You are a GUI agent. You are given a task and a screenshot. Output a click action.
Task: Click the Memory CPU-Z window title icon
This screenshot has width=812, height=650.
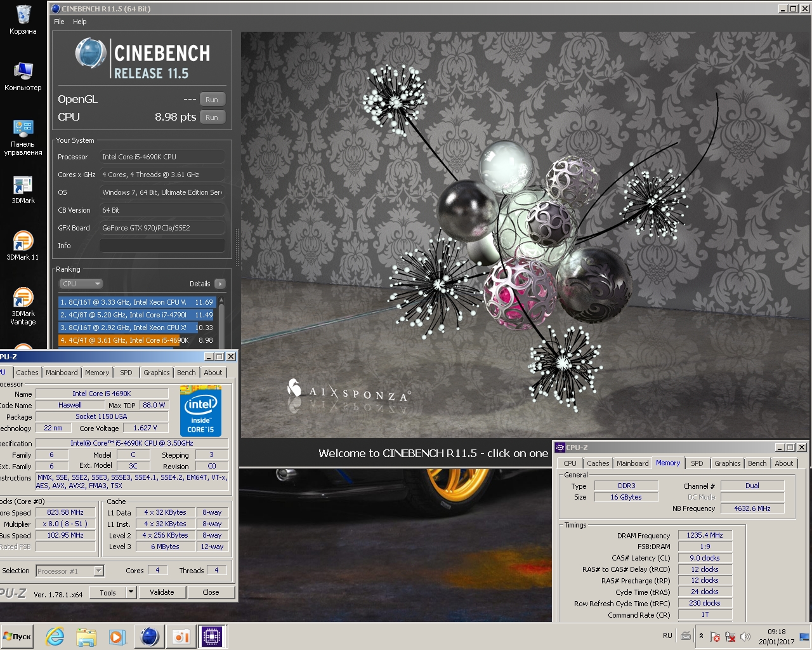tap(560, 448)
